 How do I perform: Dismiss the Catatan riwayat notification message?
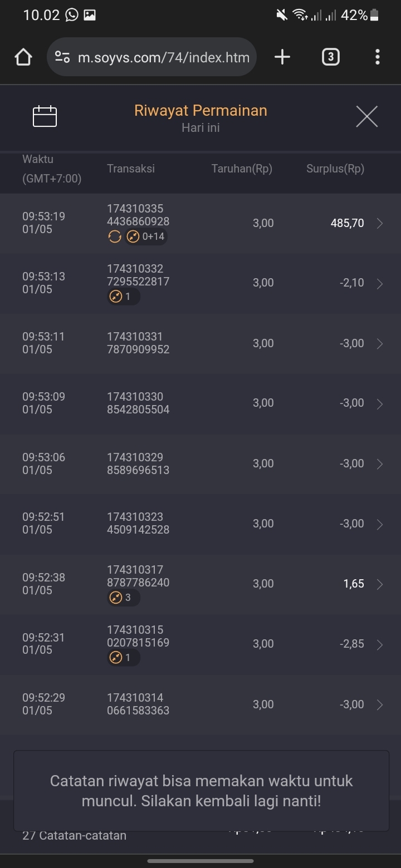(201, 791)
